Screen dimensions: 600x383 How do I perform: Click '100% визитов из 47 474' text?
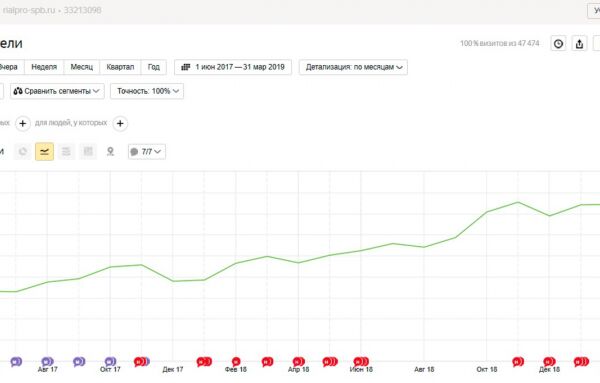pyautogui.click(x=499, y=43)
